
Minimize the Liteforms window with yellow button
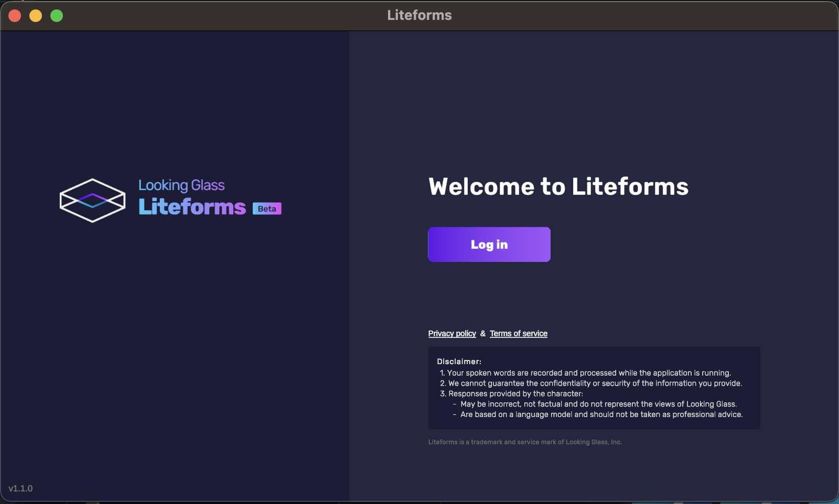36,16
